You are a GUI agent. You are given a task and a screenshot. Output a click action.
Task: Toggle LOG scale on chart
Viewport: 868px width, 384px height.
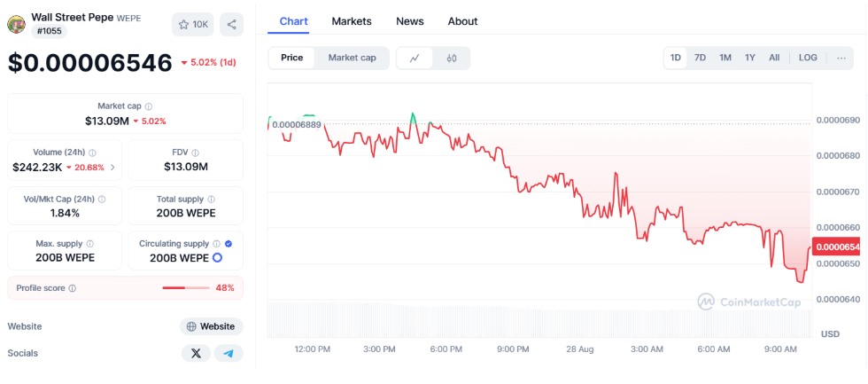(808, 58)
